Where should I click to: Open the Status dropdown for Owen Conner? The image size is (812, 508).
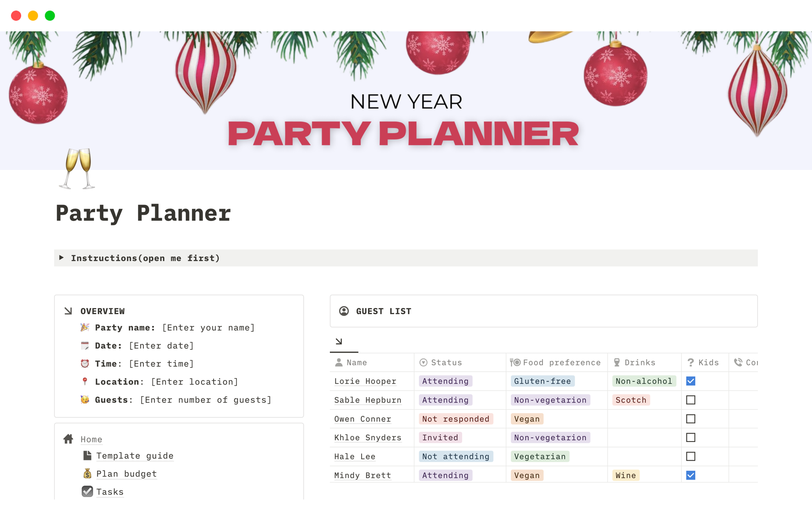[456, 419]
